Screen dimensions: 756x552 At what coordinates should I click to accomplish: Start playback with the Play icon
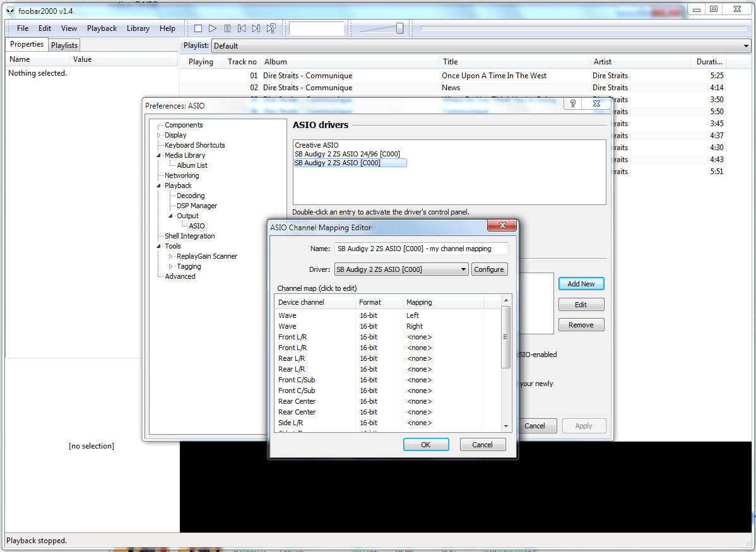pos(212,28)
